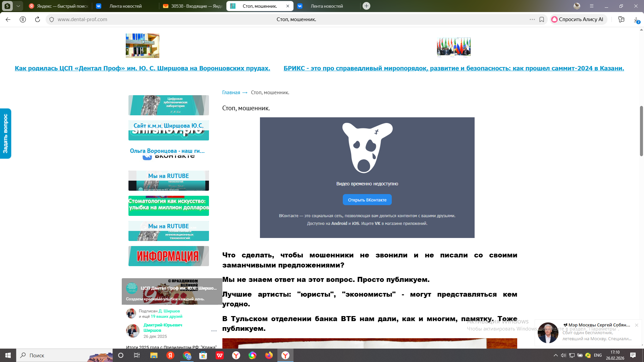Switch to Яндекс быстрый поиск tab

pyautogui.click(x=59, y=6)
